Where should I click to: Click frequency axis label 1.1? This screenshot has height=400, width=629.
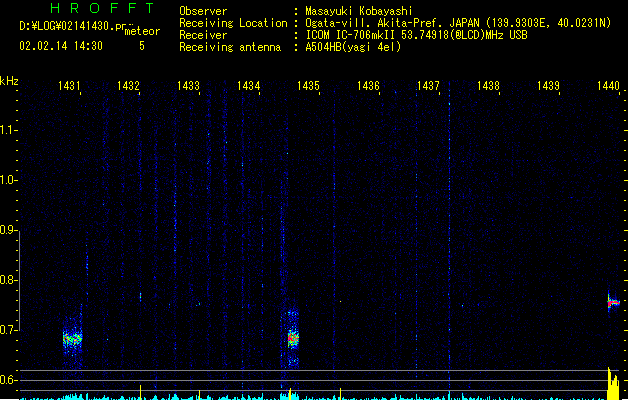pyautogui.click(x=7, y=130)
